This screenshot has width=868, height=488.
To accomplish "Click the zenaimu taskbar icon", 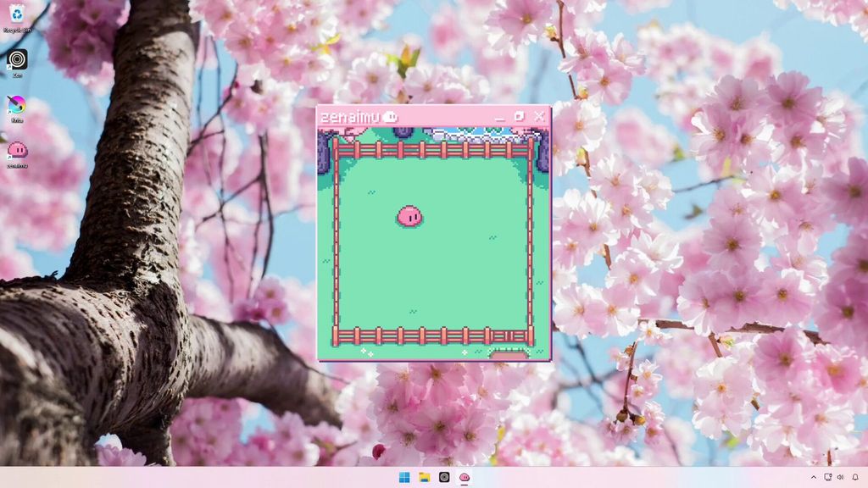I will (x=465, y=477).
